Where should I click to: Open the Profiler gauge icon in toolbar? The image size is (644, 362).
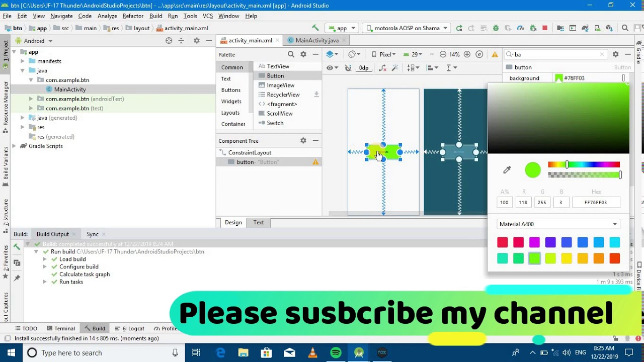pyautogui.click(x=521, y=28)
